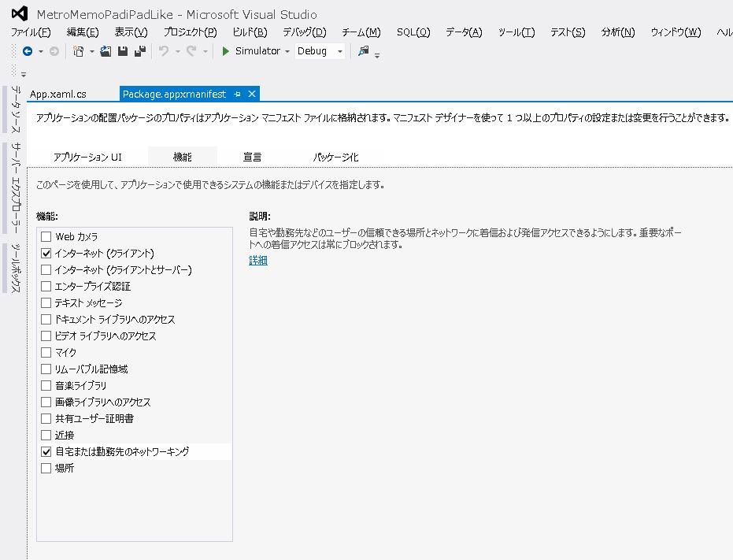Switch to the App.xaml.cs document tab
Screen dimensions: 733x560
58,94
